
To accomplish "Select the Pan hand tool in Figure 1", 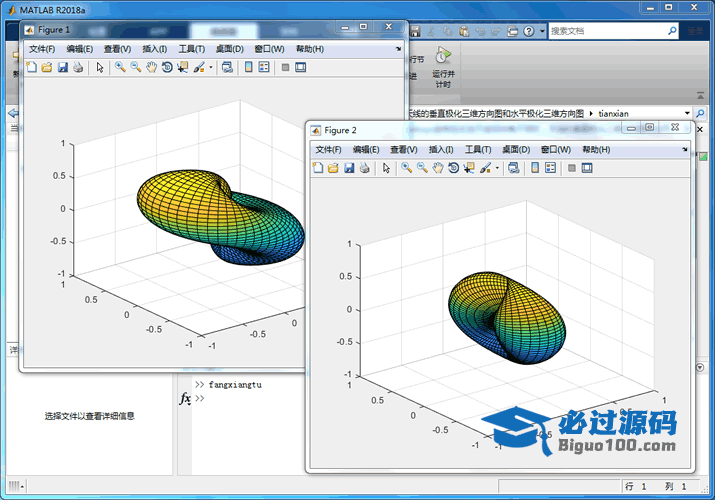I will [151, 67].
